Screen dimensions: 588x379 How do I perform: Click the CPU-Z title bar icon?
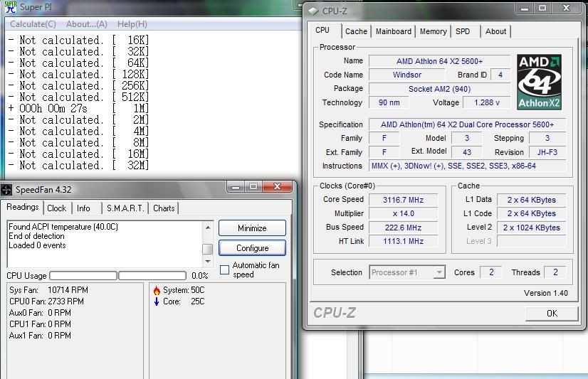tap(313, 11)
